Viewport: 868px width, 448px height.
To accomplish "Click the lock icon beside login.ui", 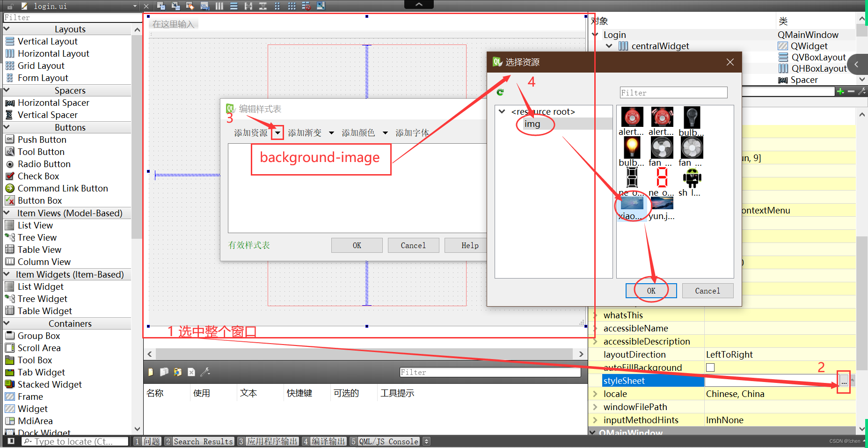I will coord(10,6).
